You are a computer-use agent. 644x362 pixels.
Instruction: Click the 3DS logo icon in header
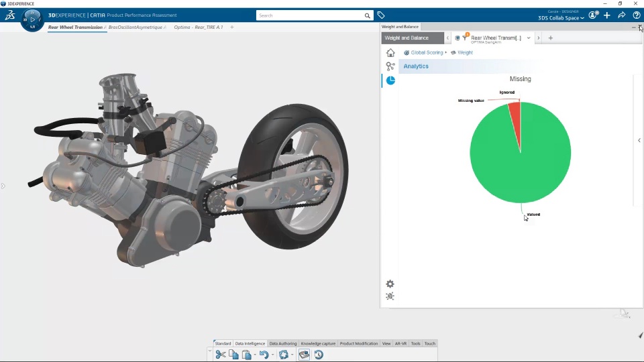coord(10,15)
